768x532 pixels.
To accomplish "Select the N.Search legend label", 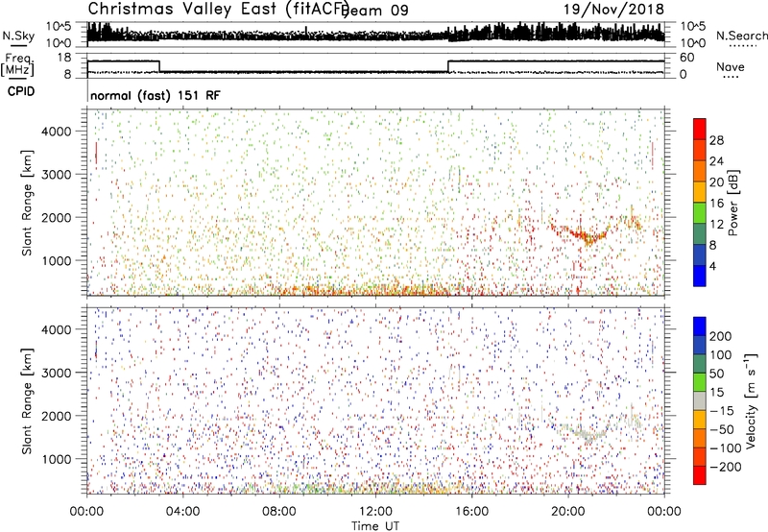I will pyautogui.click(x=741, y=36).
